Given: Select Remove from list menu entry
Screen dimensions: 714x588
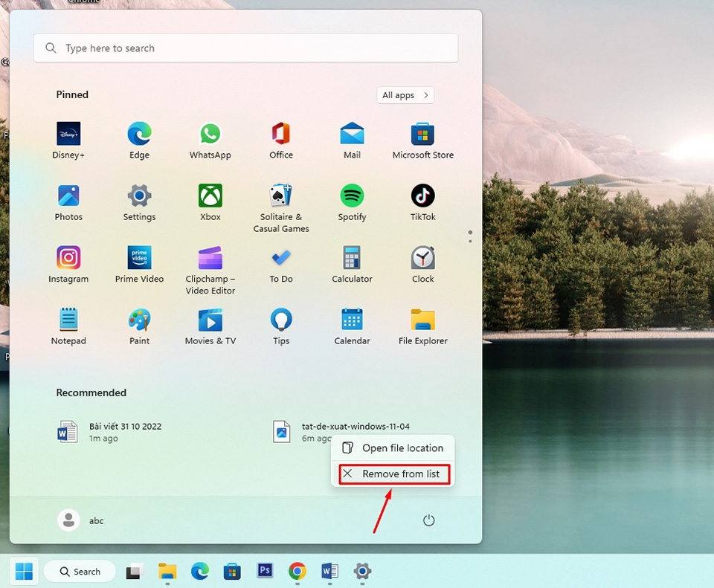Looking at the screenshot, I should pyautogui.click(x=394, y=474).
